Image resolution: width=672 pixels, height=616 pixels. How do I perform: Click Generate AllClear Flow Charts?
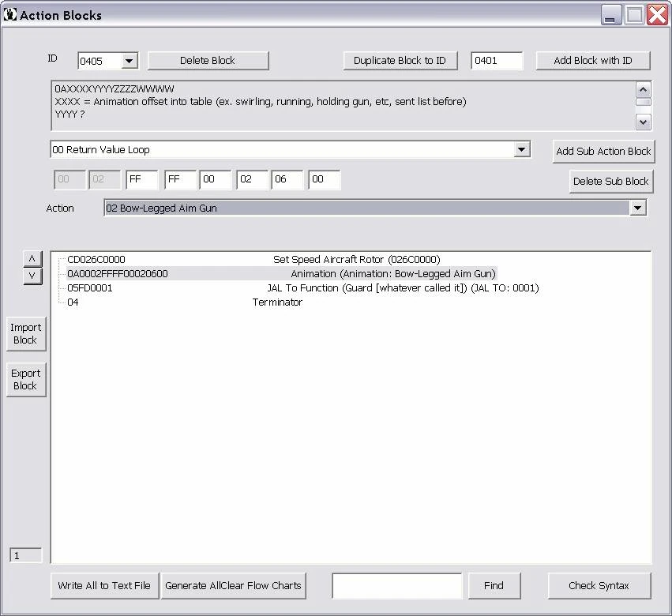[233, 586]
